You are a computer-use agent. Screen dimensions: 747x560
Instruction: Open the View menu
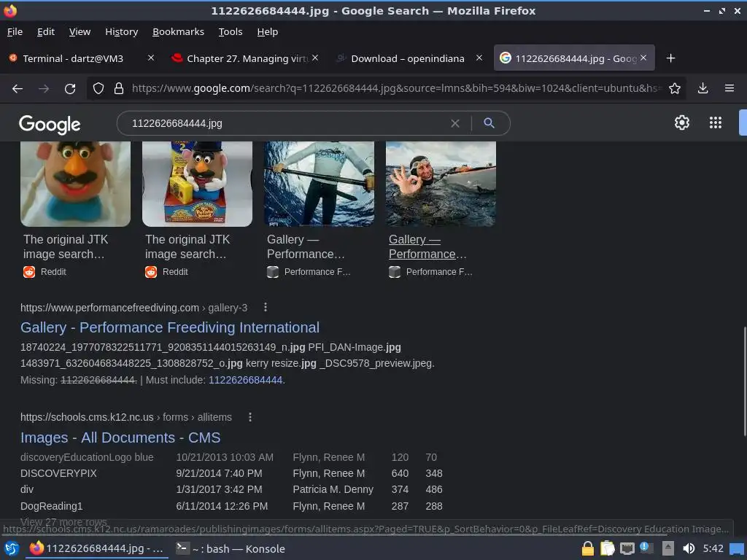click(80, 32)
